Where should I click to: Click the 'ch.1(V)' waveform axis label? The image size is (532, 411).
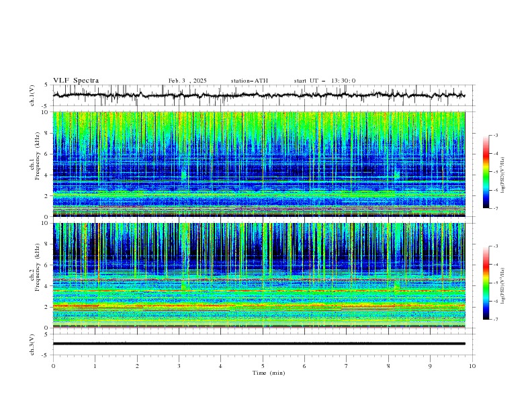32,95
